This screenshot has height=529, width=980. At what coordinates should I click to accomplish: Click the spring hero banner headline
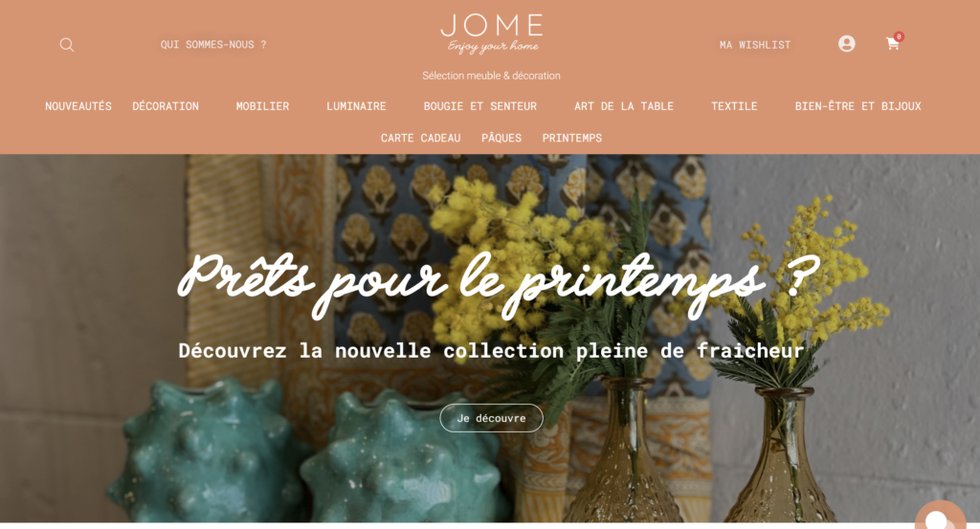click(x=498, y=284)
